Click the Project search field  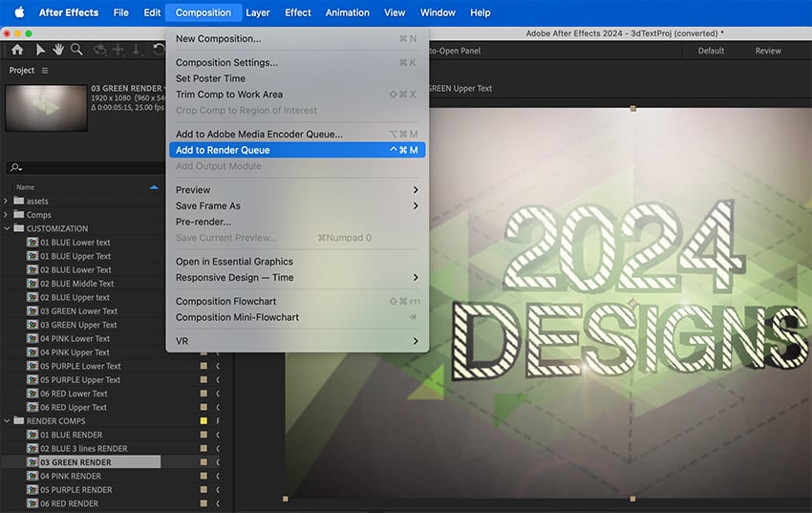point(85,167)
